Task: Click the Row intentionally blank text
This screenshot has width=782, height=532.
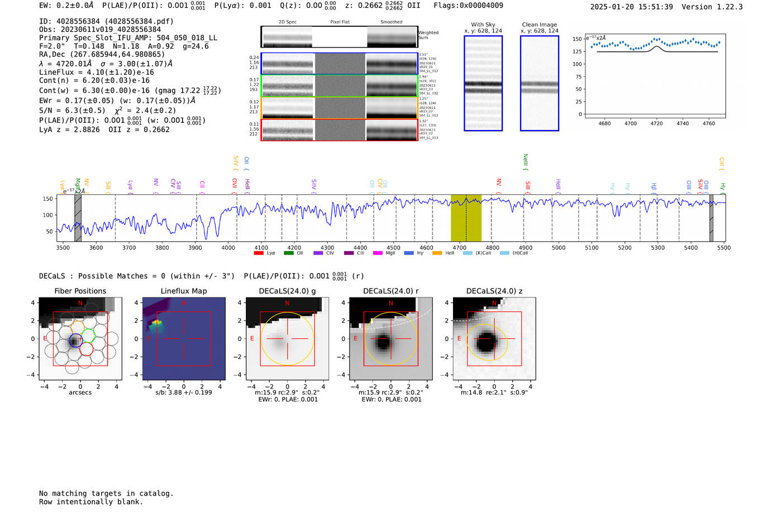Action: click(x=91, y=502)
